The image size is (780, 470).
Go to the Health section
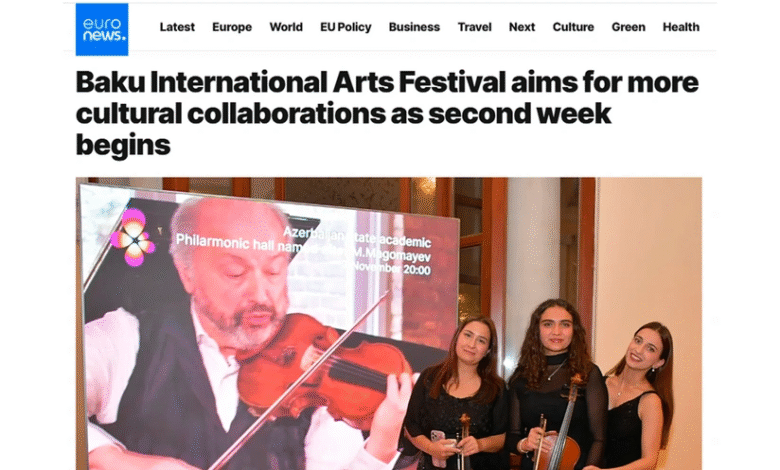click(681, 27)
